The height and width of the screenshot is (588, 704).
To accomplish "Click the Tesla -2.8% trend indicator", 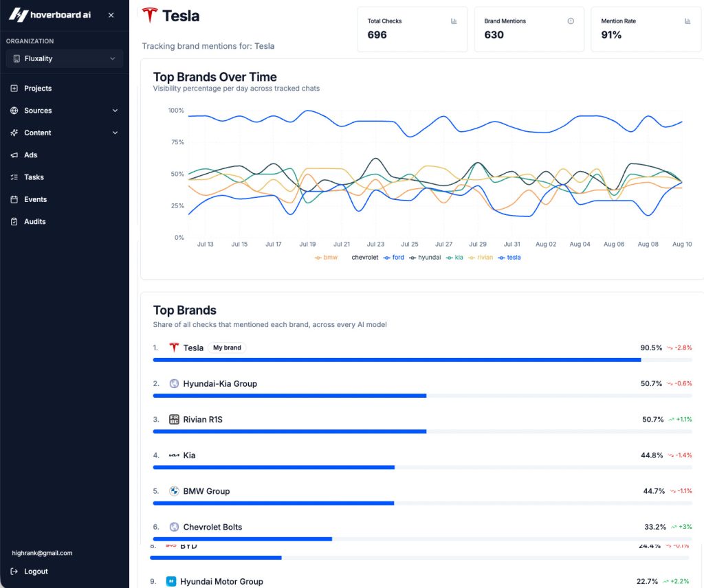I will 679,348.
